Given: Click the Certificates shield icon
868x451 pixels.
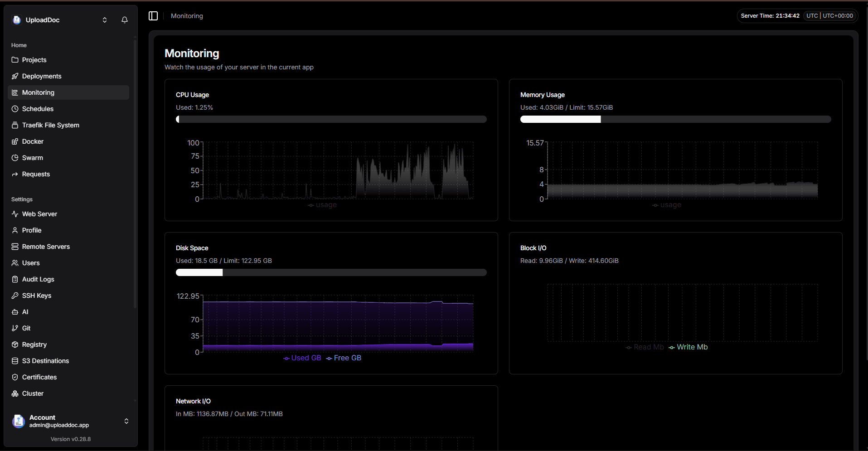Looking at the screenshot, I should point(15,377).
